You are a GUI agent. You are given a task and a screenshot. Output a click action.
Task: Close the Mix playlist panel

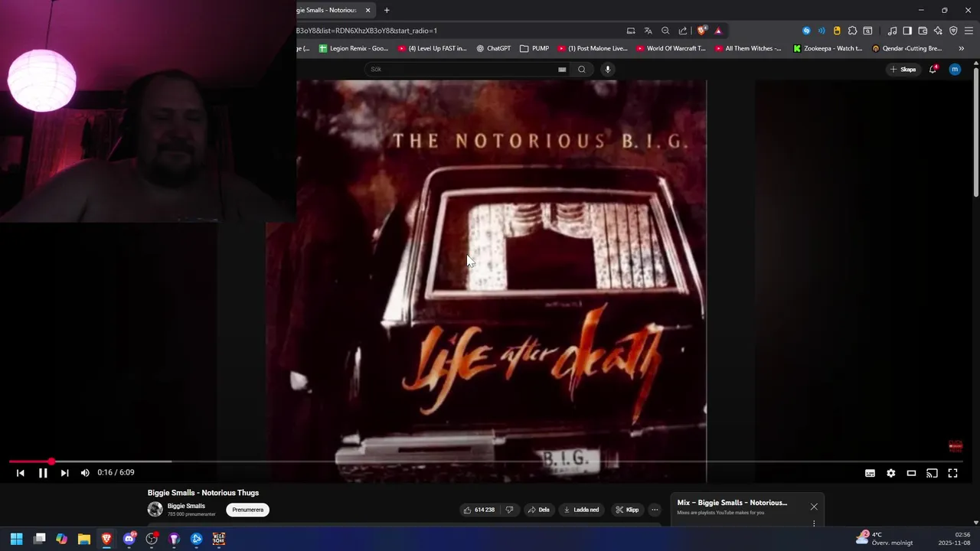point(814,507)
